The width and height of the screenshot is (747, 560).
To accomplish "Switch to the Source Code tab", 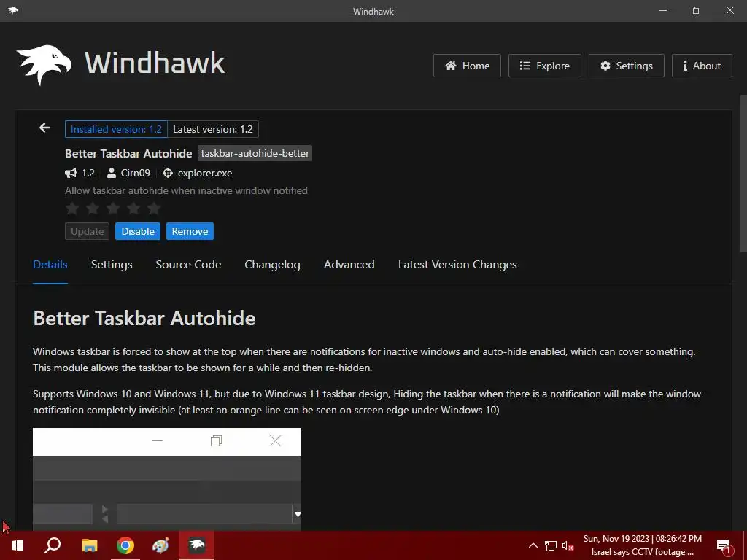I will click(188, 265).
